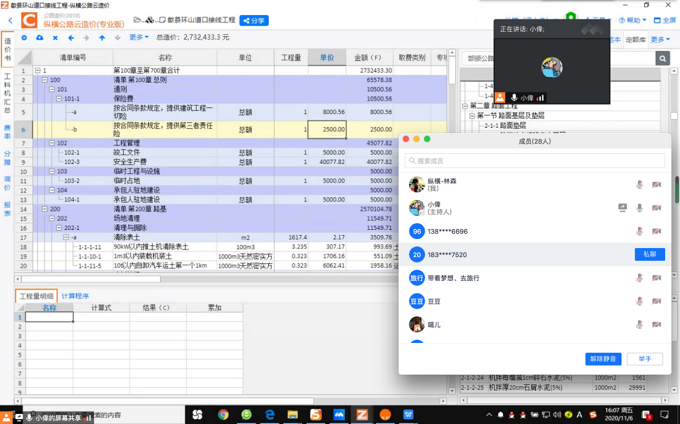Click the muted mic icon for 纵横-林森
680x424 pixels.
pyautogui.click(x=639, y=184)
